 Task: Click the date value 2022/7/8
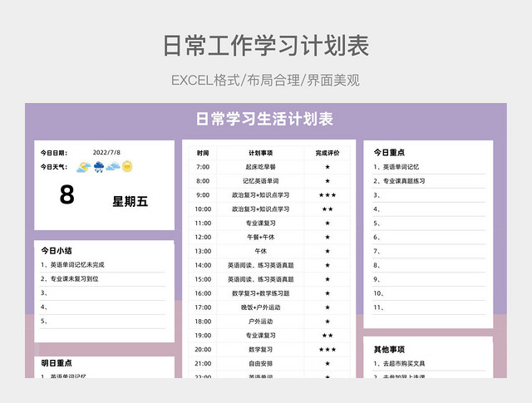point(106,152)
